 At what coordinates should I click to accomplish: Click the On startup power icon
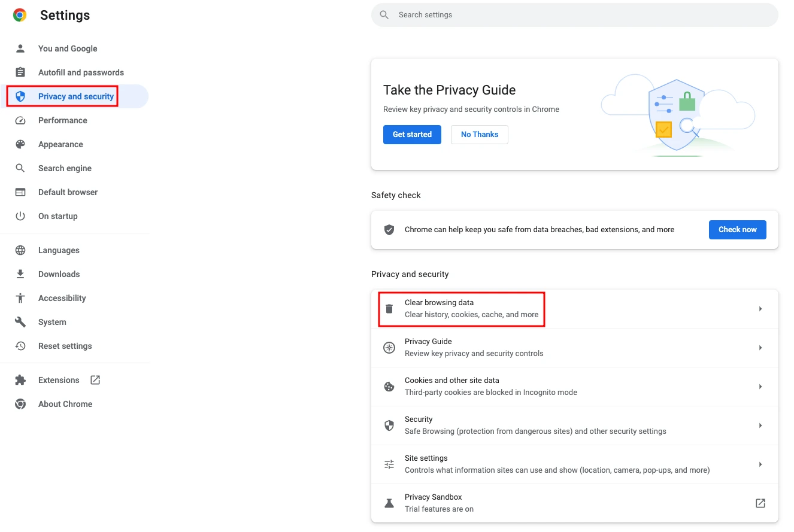(x=20, y=216)
